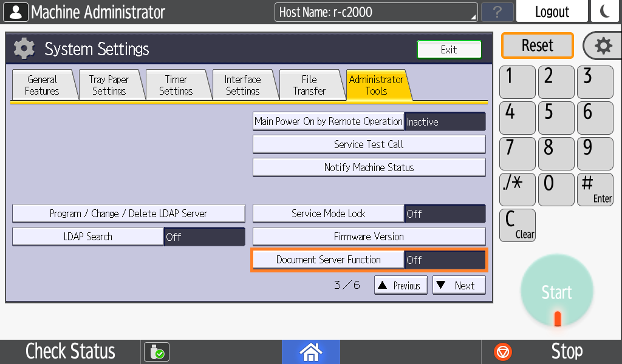Exit the System Settings screen
The width and height of the screenshot is (622, 364).
pyautogui.click(x=449, y=49)
